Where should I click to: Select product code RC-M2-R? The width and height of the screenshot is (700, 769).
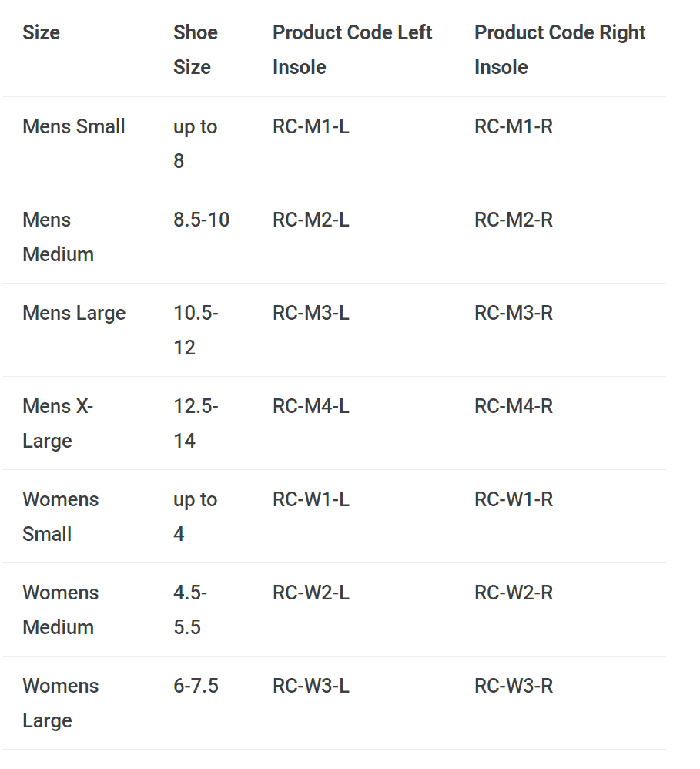pos(514,220)
